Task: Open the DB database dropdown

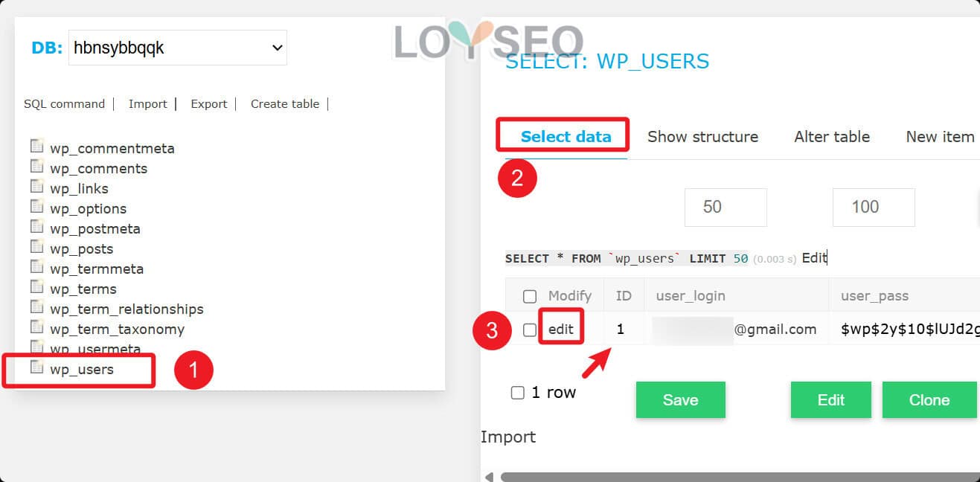Action: pyautogui.click(x=177, y=48)
